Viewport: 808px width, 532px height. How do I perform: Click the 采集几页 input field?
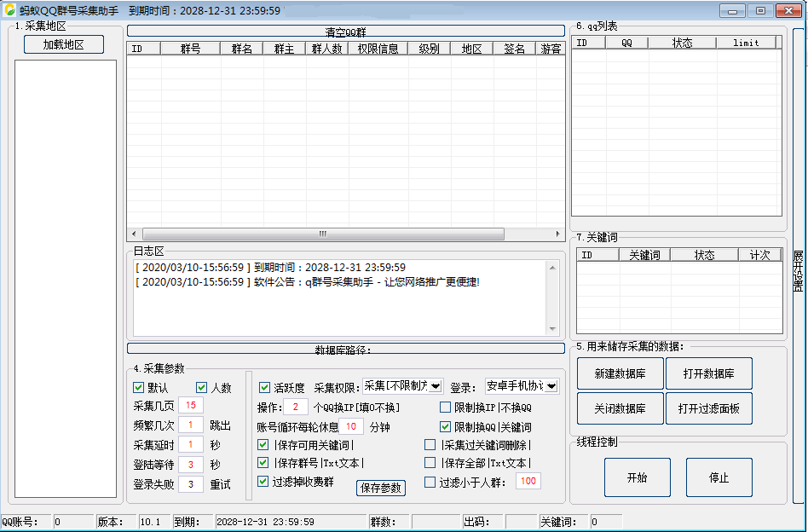point(191,405)
